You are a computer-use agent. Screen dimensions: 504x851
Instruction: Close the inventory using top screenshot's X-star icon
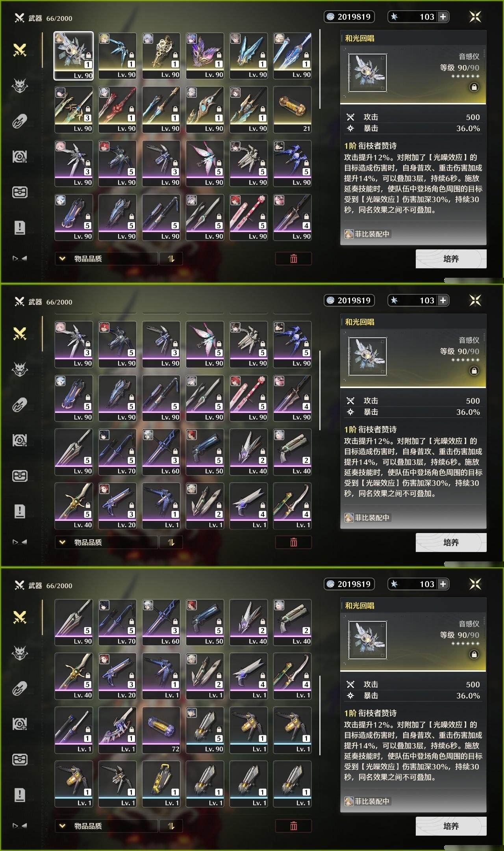475,17
